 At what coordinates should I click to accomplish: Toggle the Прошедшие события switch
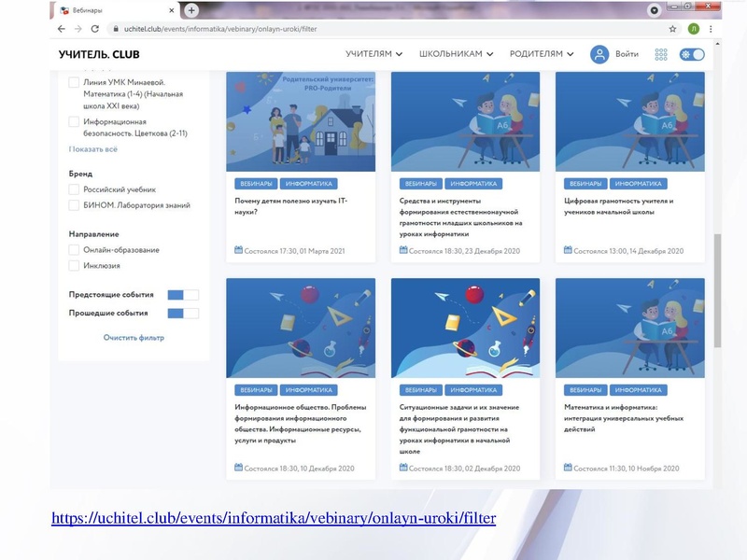tap(182, 314)
